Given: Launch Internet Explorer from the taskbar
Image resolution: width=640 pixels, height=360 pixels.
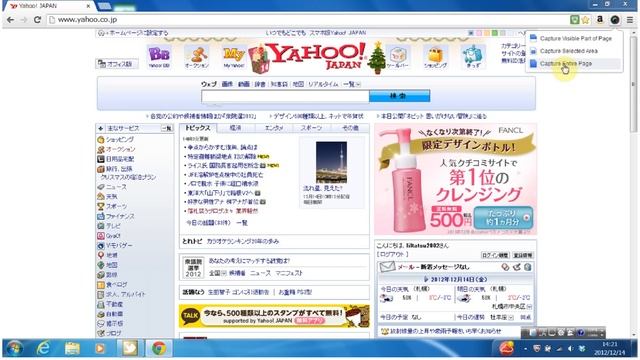Looking at the screenshot, I should pyautogui.click(x=43, y=348).
